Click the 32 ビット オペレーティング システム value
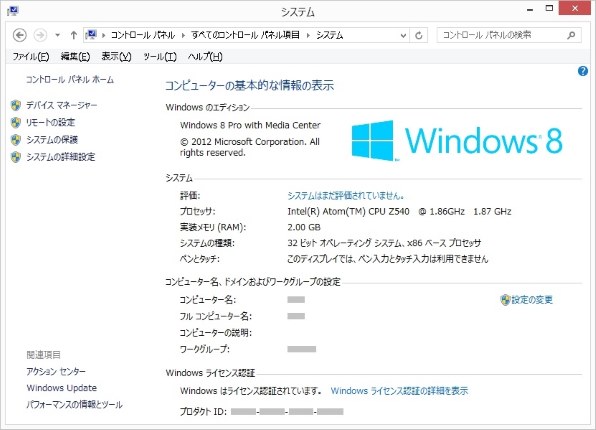The height and width of the screenshot is (430, 596). pos(384,243)
